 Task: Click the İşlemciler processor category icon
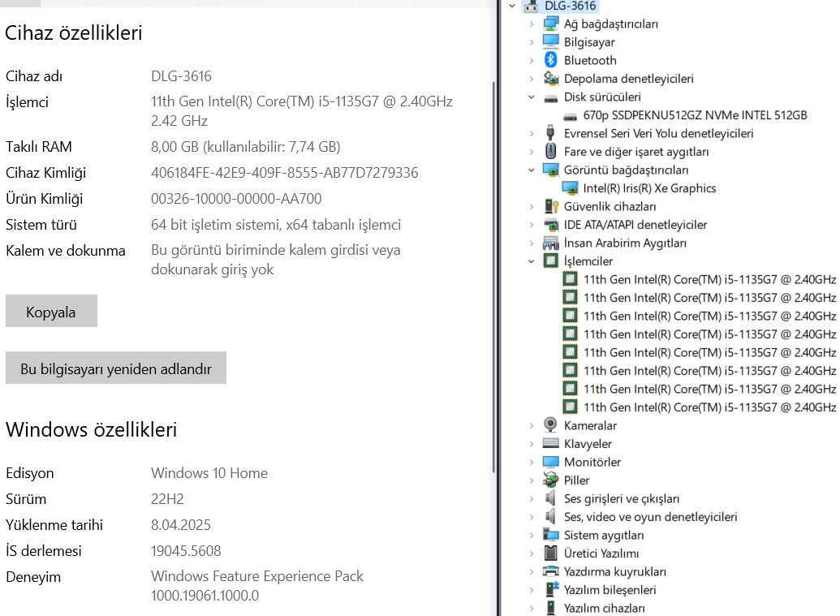551,261
